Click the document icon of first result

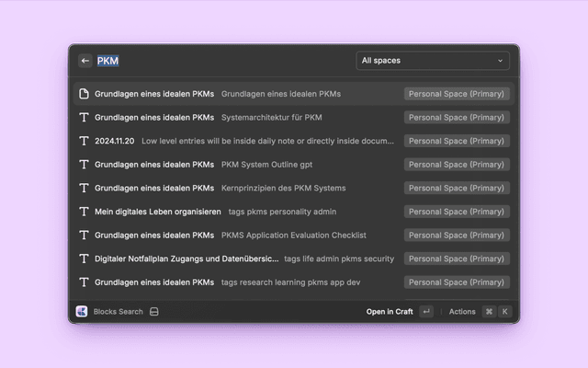tap(84, 94)
